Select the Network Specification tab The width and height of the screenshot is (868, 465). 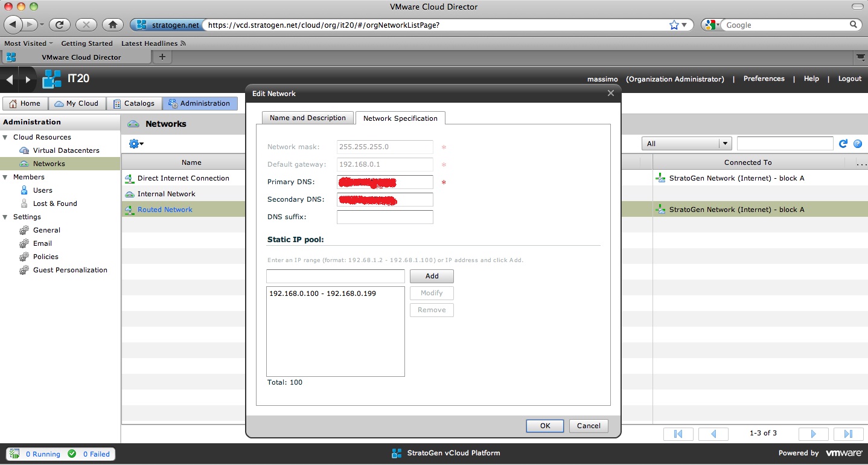tap(400, 118)
